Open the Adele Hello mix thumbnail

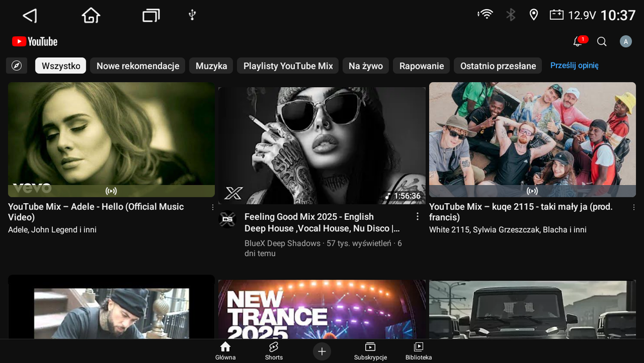tap(111, 139)
